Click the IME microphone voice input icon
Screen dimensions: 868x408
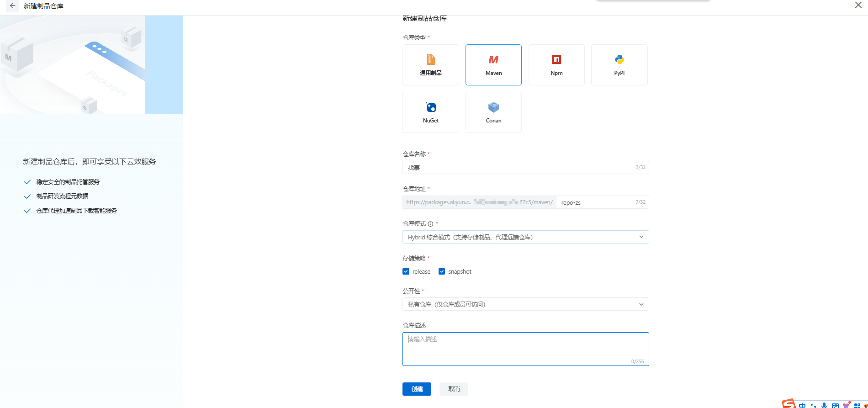(x=824, y=405)
